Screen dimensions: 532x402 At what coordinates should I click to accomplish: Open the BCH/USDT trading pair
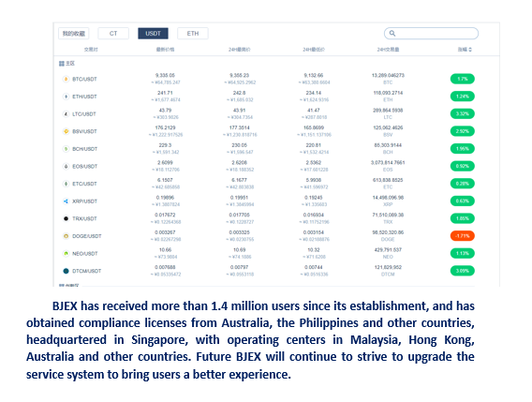(85, 149)
